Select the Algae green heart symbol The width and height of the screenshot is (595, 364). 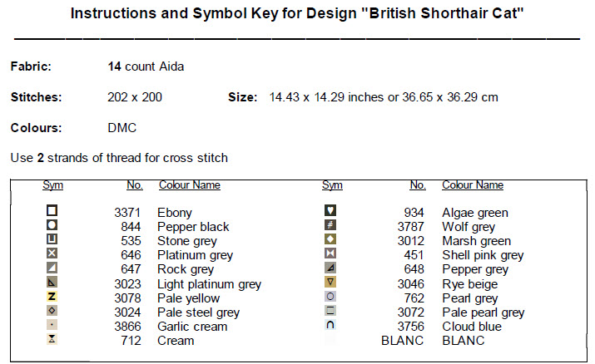(330, 212)
